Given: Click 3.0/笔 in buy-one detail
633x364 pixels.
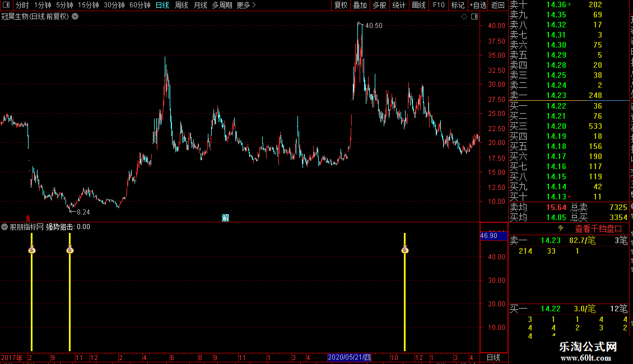Looking at the screenshot, I should pos(585,309).
